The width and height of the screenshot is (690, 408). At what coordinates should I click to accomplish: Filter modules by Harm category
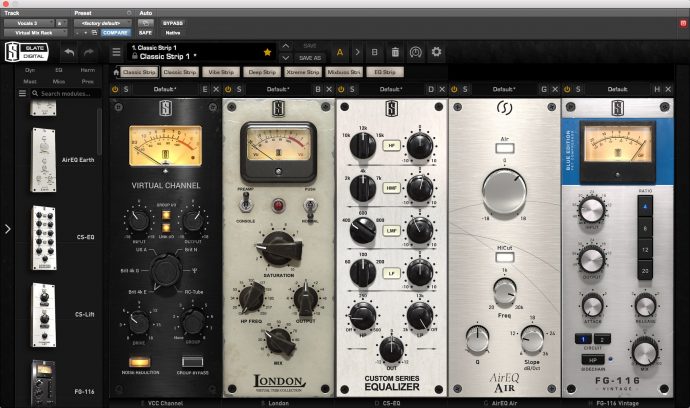click(x=88, y=70)
